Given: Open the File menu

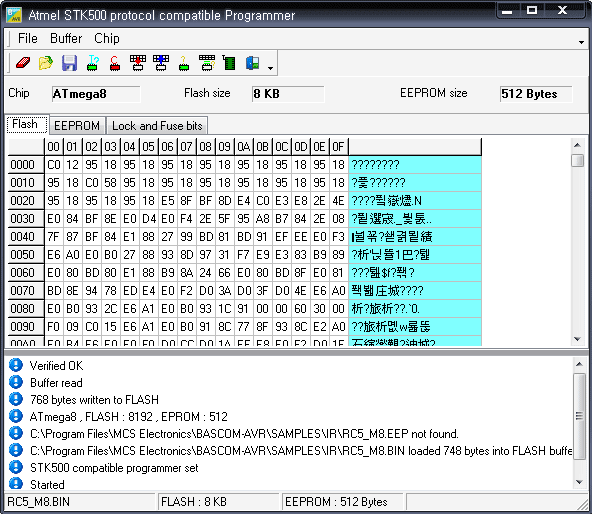Looking at the screenshot, I should [28, 39].
